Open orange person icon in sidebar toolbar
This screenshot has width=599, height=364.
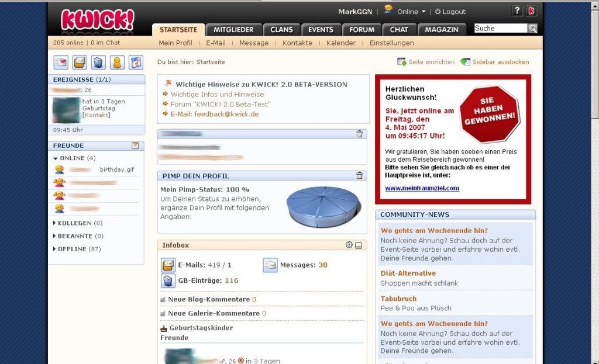pyautogui.click(x=117, y=62)
